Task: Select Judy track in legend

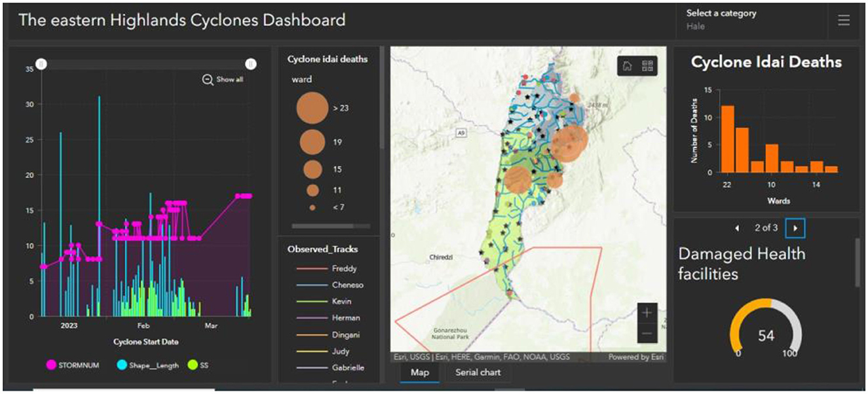Action: [322, 351]
